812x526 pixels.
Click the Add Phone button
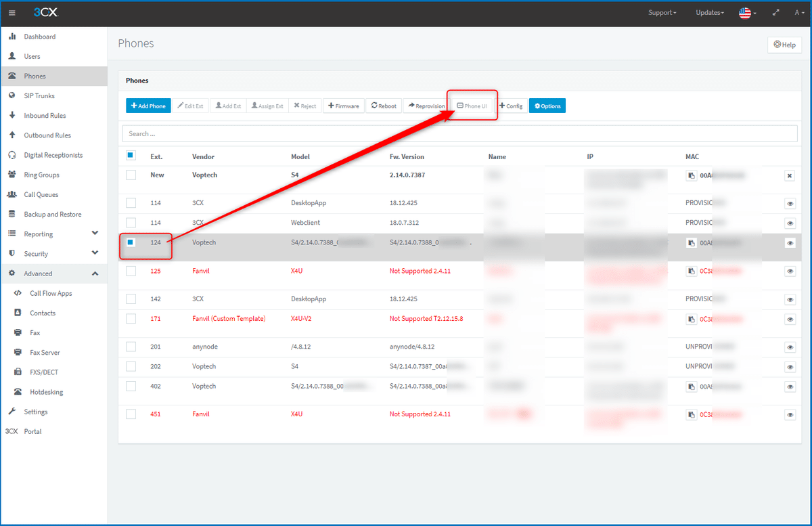coord(148,106)
